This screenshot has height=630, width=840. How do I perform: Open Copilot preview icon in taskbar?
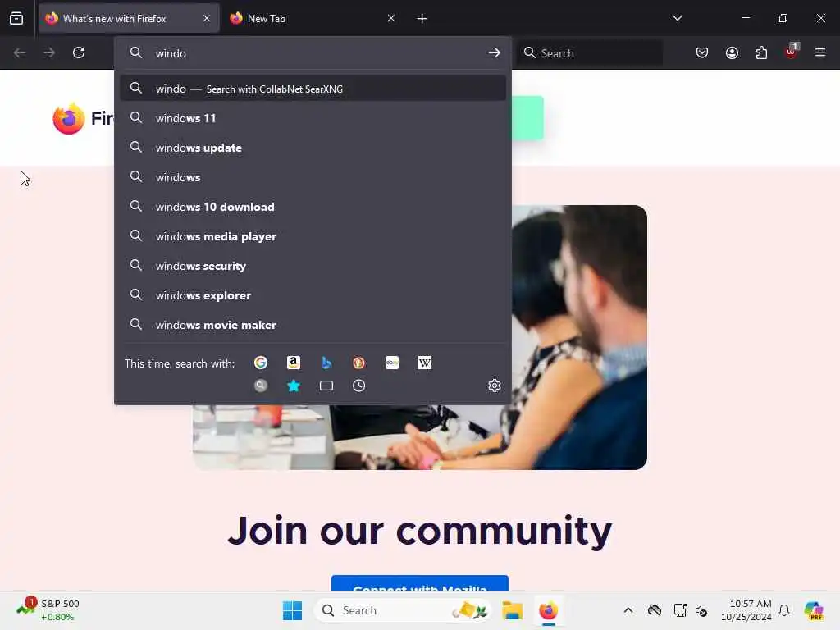point(814,610)
